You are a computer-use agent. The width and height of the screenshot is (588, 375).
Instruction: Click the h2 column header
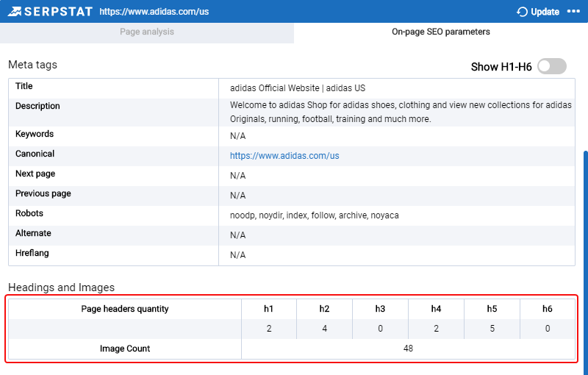tap(324, 309)
